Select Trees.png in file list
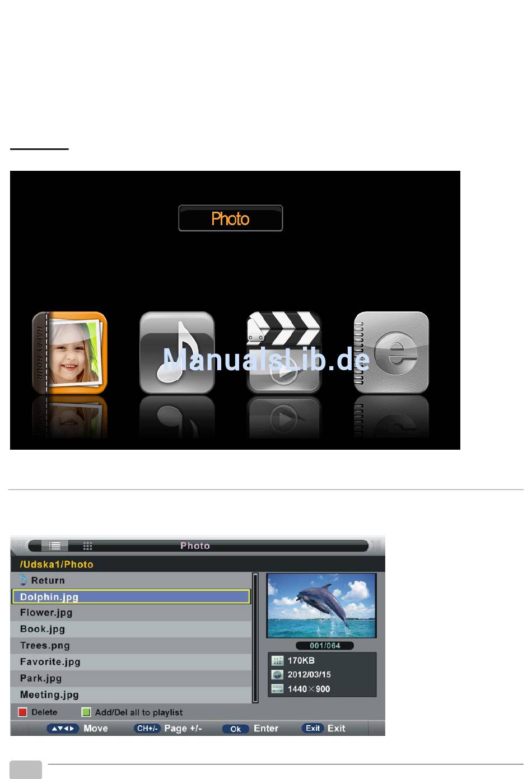 [130, 645]
